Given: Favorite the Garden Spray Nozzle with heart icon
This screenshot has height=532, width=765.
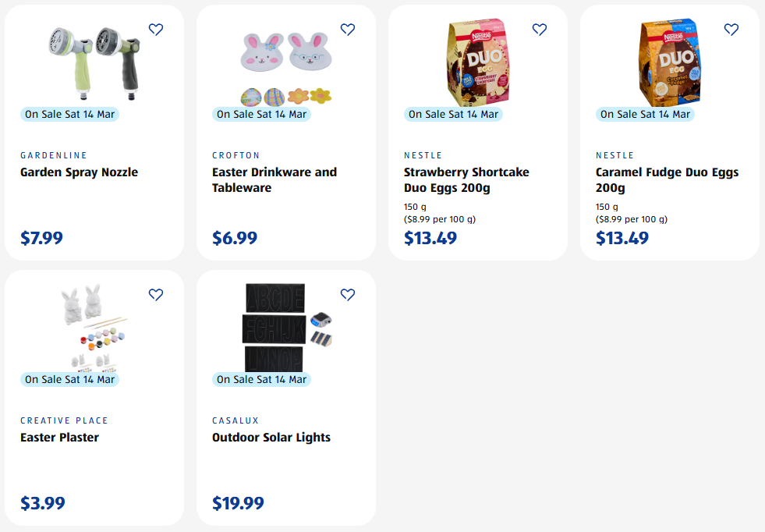Looking at the screenshot, I should [156, 30].
